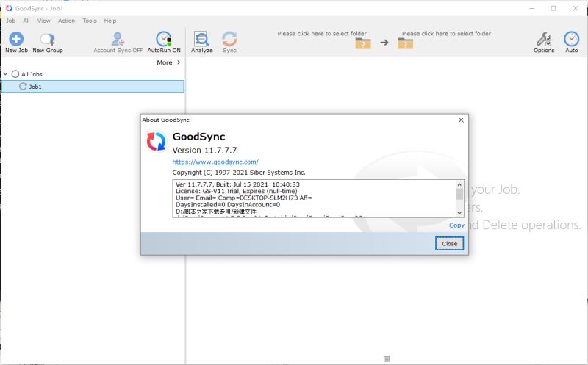Expand the More toolbar chevron

tap(179, 62)
